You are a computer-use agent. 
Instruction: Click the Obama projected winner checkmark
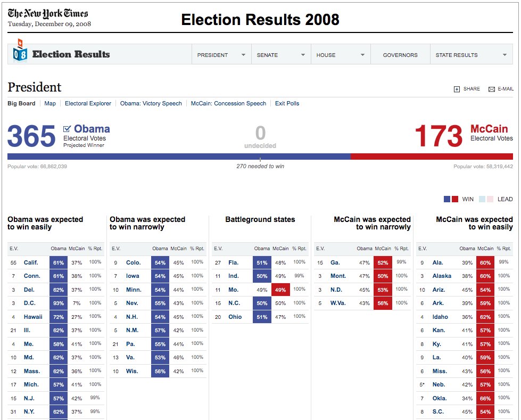click(67, 129)
